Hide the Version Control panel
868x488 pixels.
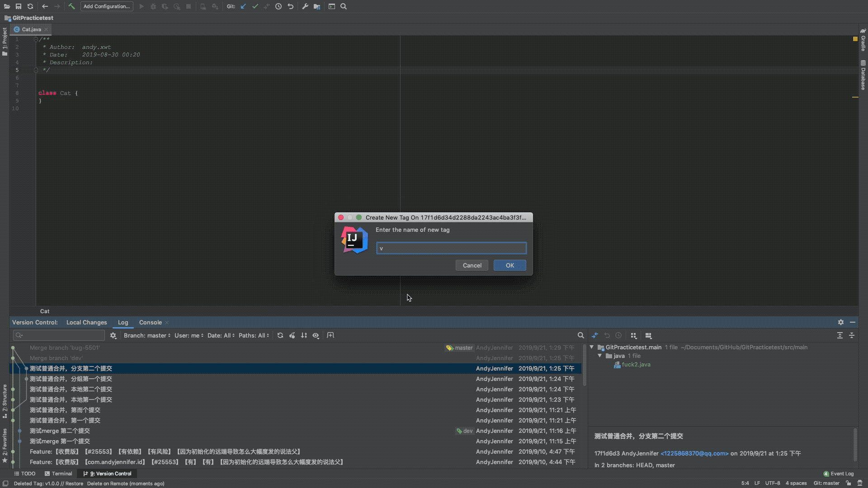pyautogui.click(x=853, y=322)
